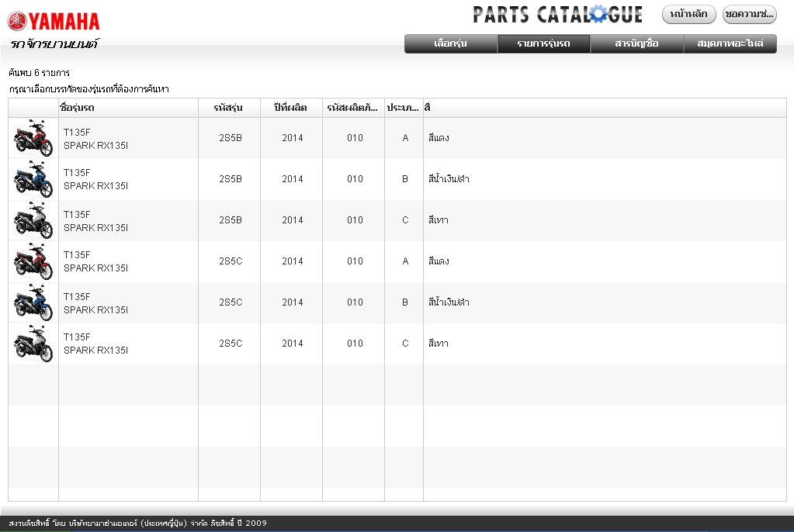
Task: Click model code 2S5B in type B row
Action: [231, 178]
